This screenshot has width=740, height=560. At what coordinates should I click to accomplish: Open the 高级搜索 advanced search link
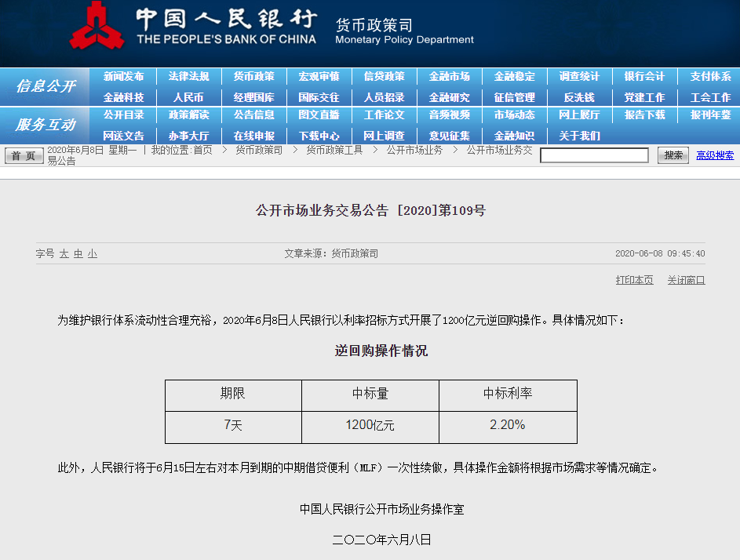(715, 155)
